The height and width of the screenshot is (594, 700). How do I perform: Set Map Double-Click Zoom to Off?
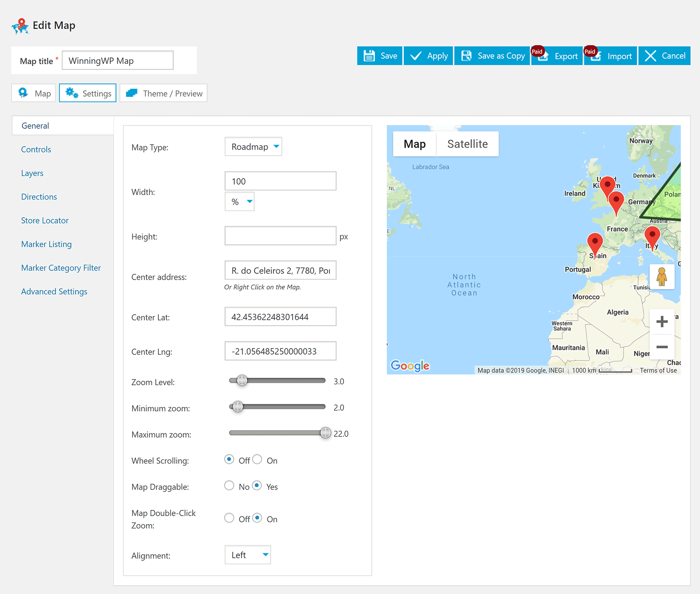point(229,518)
